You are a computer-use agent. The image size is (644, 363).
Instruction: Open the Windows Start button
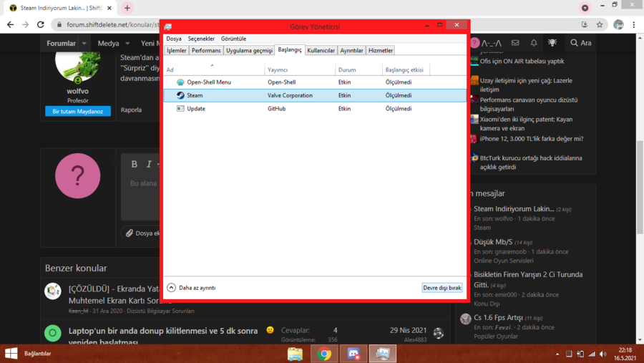click(x=11, y=354)
